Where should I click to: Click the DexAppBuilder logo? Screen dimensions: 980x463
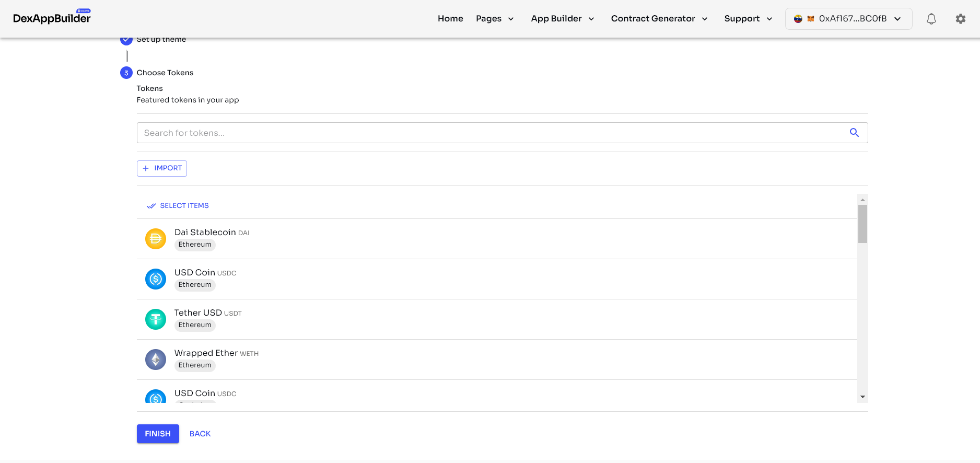coord(52,18)
